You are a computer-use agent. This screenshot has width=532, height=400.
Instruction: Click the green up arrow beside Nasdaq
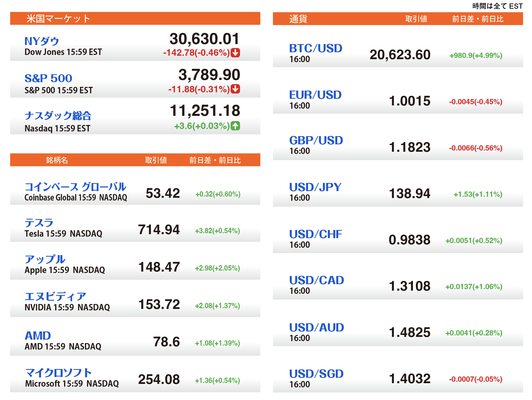point(235,126)
